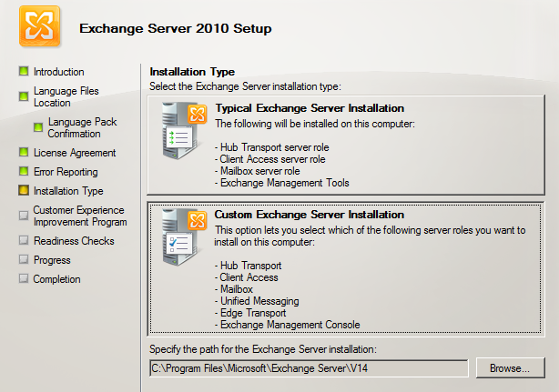The image size is (559, 392).
Task: Click the License Agreement step indicator
Action: 24,153
